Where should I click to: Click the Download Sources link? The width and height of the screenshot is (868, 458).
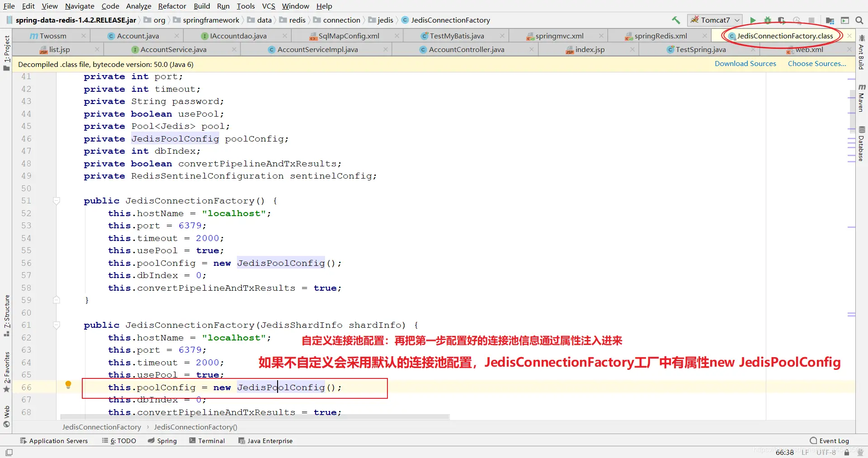pyautogui.click(x=745, y=64)
